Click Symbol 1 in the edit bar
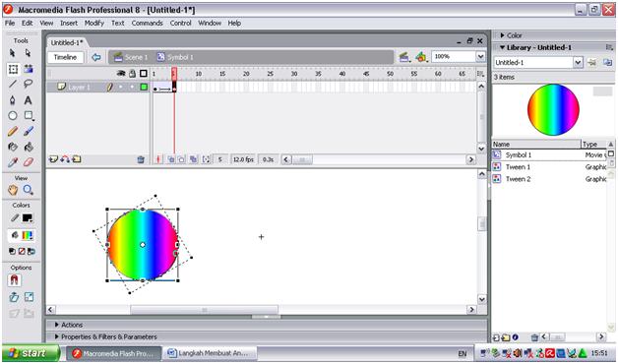 (x=175, y=57)
